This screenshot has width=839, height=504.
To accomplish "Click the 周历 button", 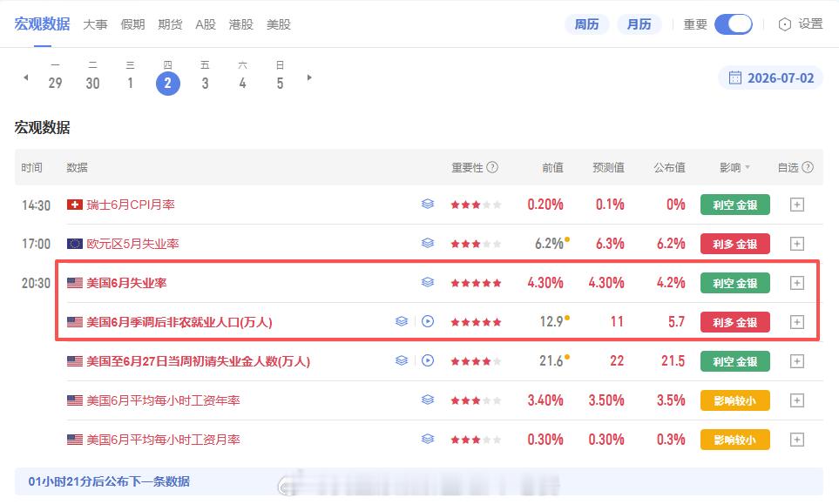I will click(x=586, y=24).
